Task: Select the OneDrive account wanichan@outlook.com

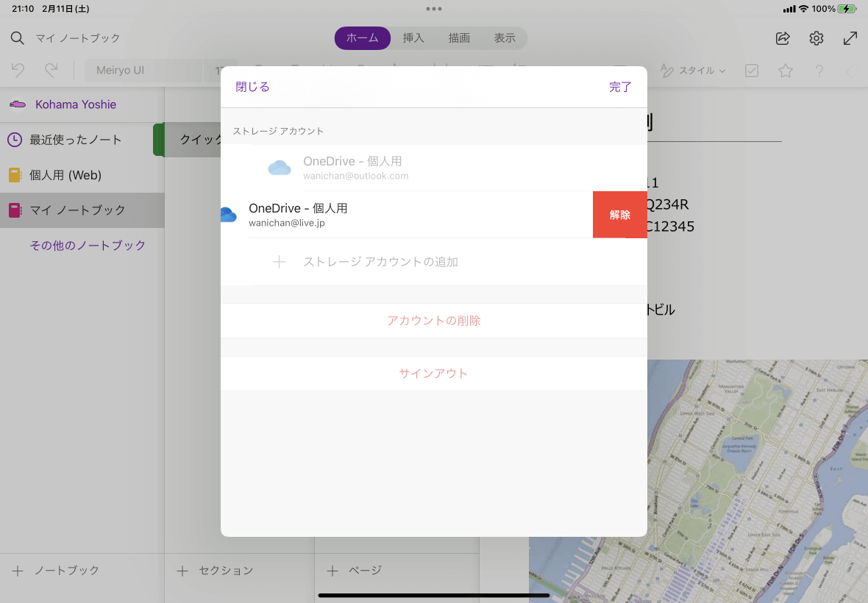Action: (434, 168)
